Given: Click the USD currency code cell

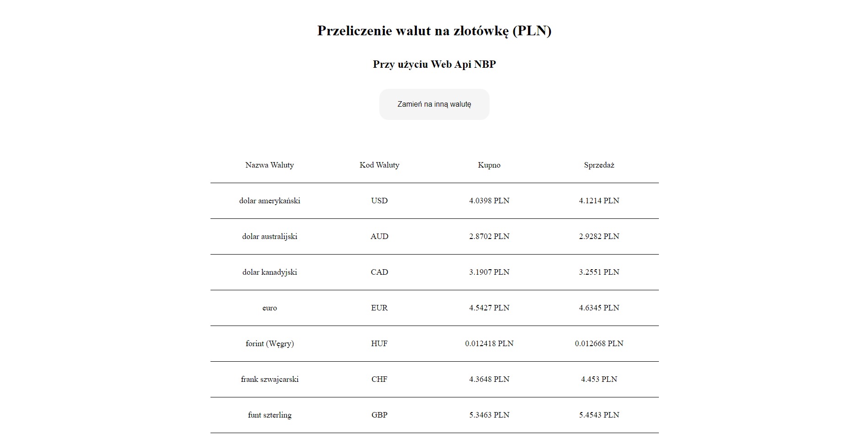Looking at the screenshot, I should (x=379, y=201).
